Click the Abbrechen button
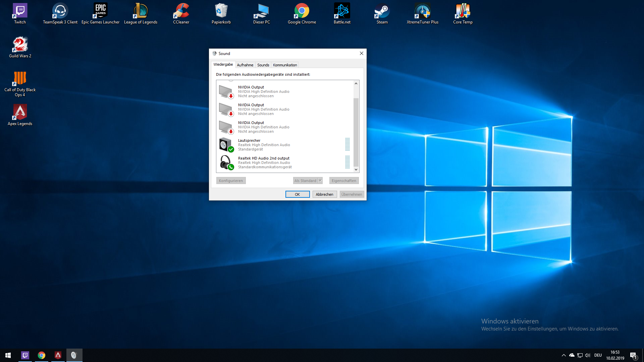 click(324, 194)
